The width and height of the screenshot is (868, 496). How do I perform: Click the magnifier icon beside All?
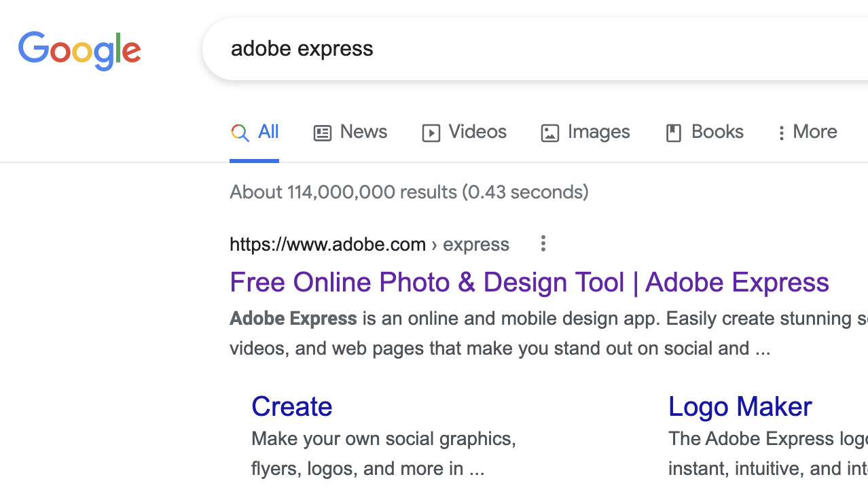pos(240,132)
